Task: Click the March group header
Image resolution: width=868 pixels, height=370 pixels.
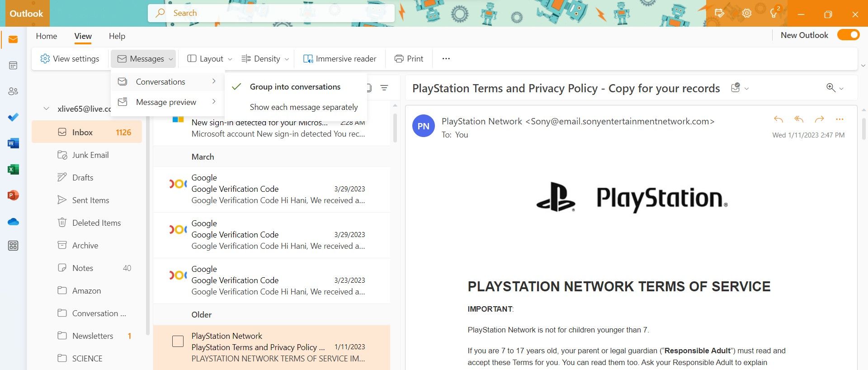Action: [x=272, y=157]
